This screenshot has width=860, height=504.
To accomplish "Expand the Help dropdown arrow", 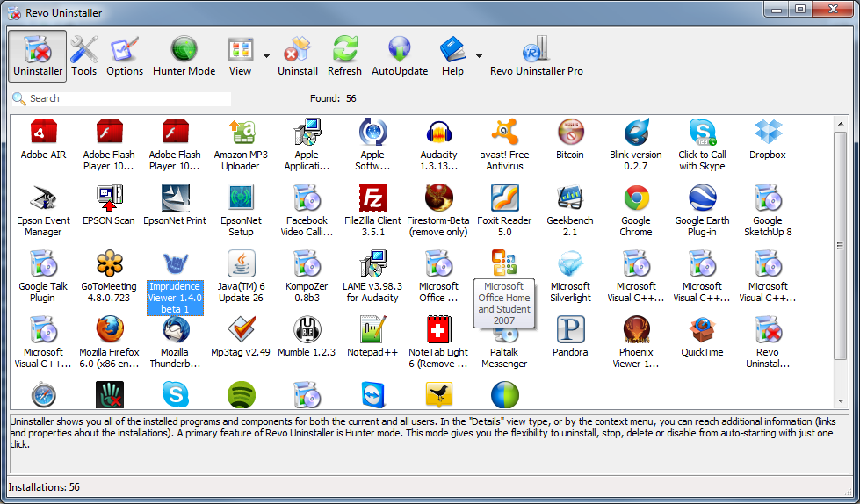I will [479, 56].
